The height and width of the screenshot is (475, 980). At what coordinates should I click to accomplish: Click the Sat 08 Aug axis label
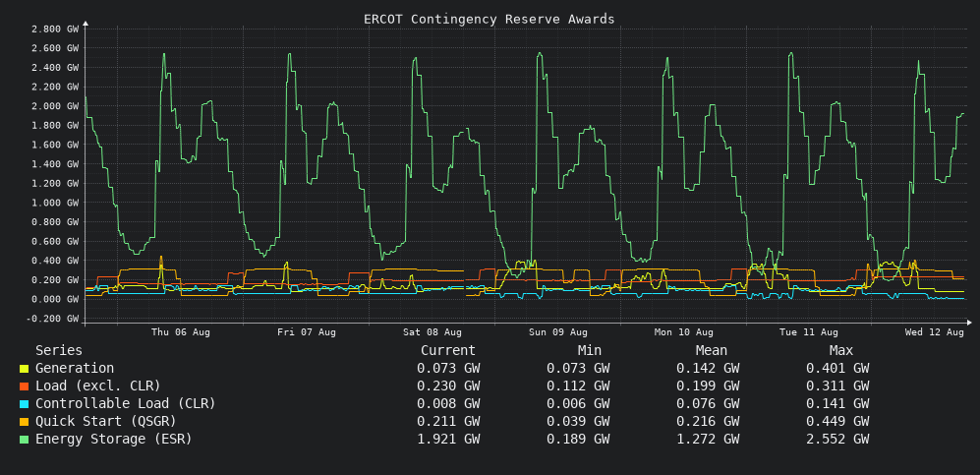[x=432, y=332]
